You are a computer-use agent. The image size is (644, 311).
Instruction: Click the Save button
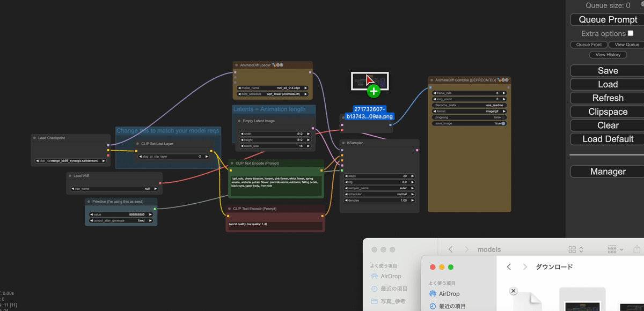pyautogui.click(x=608, y=71)
